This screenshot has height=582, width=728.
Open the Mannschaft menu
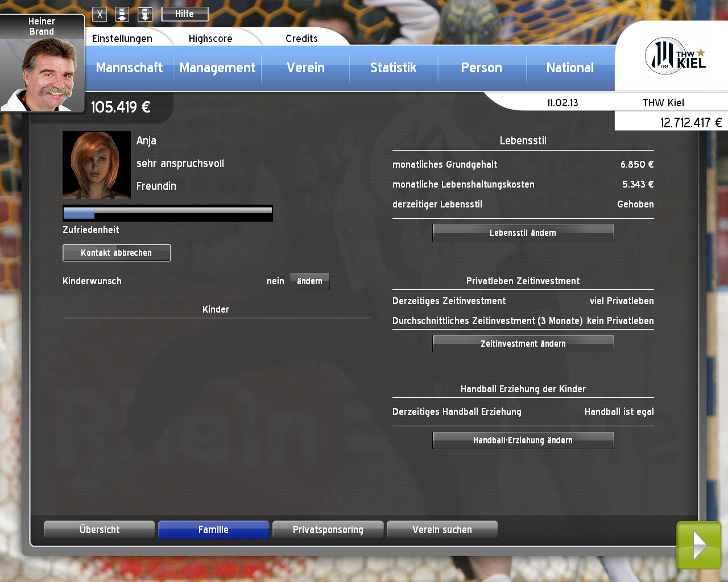click(x=129, y=68)
